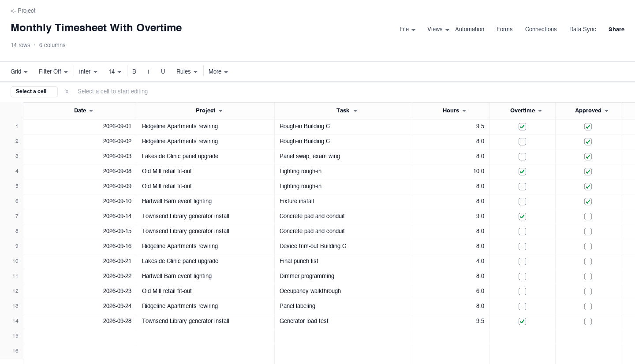This screenshot has width=635, height=364.
Task: Toggle italic formatting with the I button
Action: click(148, 71)
